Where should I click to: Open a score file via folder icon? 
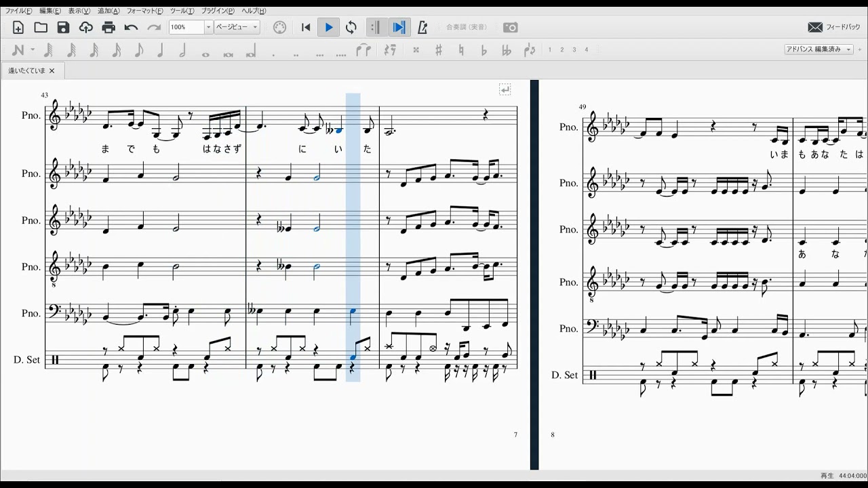click(x=41, y=27)
